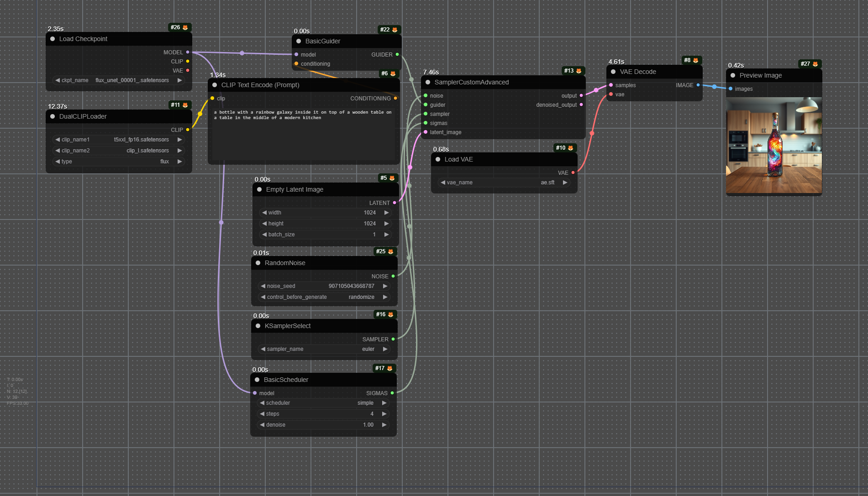Click the latent_image input socket on sampler
Image resolution: width=868 pixels, height=496 pixels.
coord(426,132)
